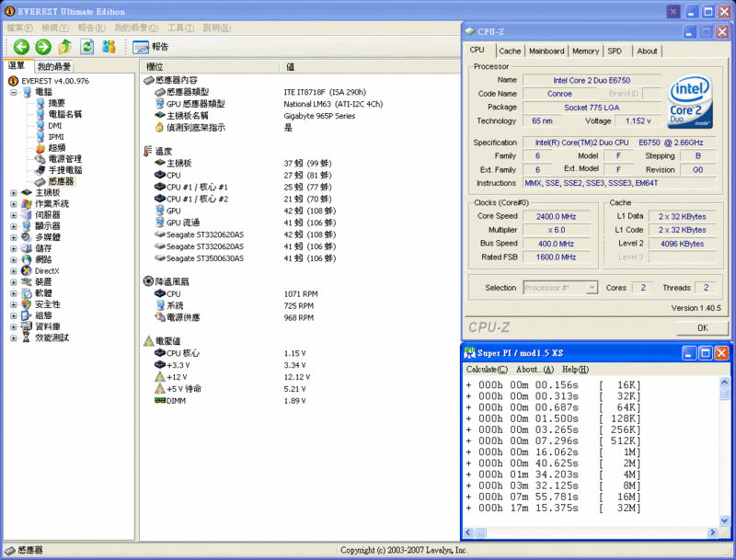Screen dimensions: 736x560
Task: Switch to the Memory tab in CPU-Z
Action: [x=585, y=51]
